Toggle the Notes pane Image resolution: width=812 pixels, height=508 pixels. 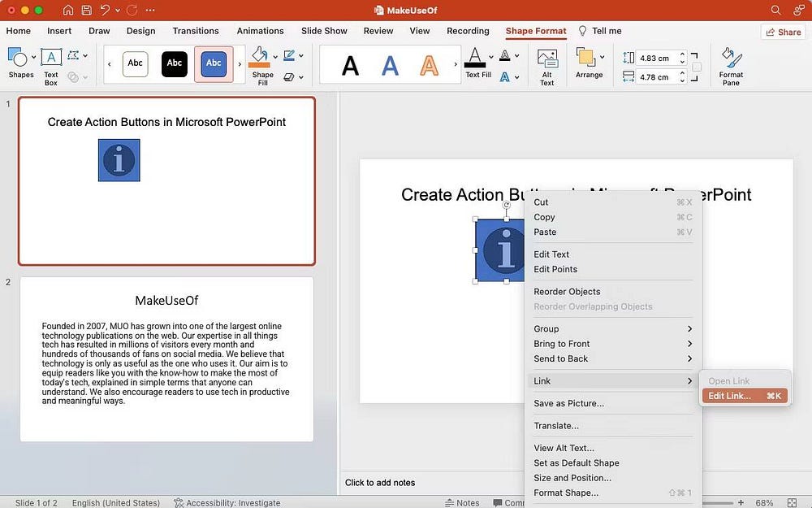(463, 502)
